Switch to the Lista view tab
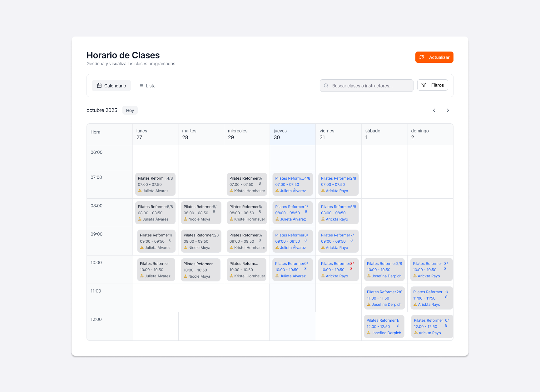 [147, 86]
